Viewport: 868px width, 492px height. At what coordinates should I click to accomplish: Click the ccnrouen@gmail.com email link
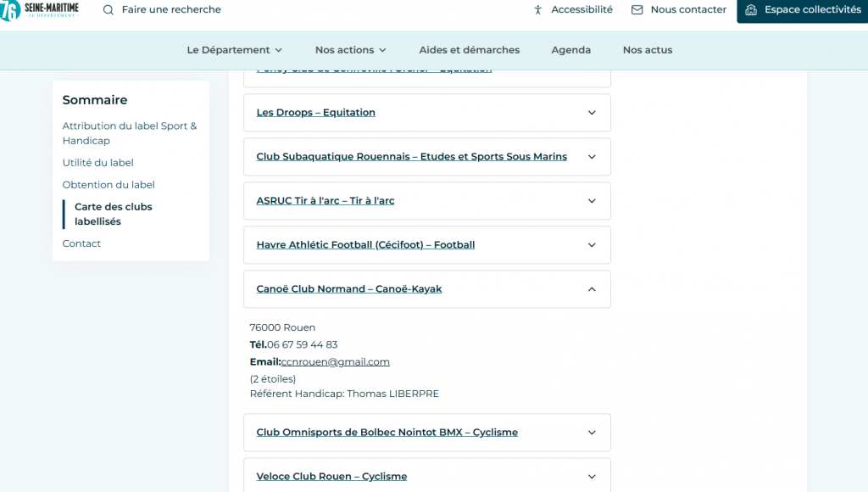click(x=335, y=362)
